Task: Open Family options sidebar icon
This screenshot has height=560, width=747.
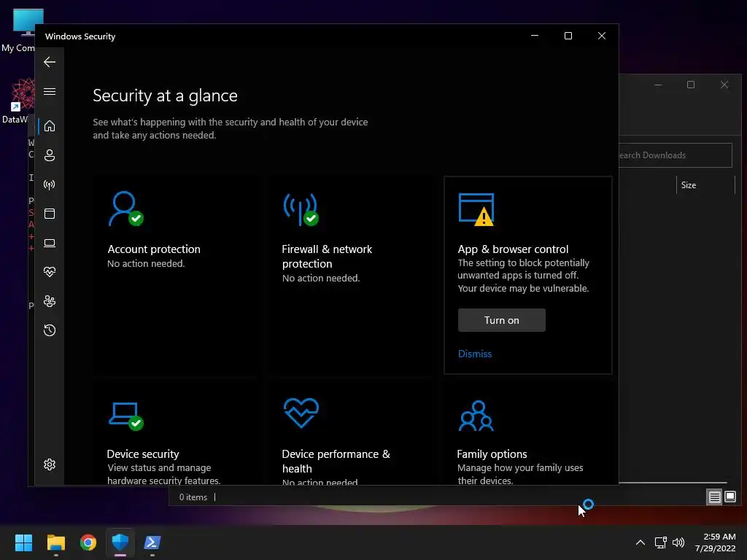Action: click(50, 301)
